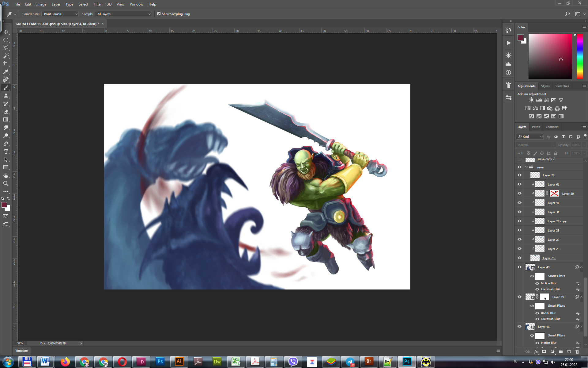Open the Actions panel play icon
This screenshot has width=588, height=368.
click(508, 43)
